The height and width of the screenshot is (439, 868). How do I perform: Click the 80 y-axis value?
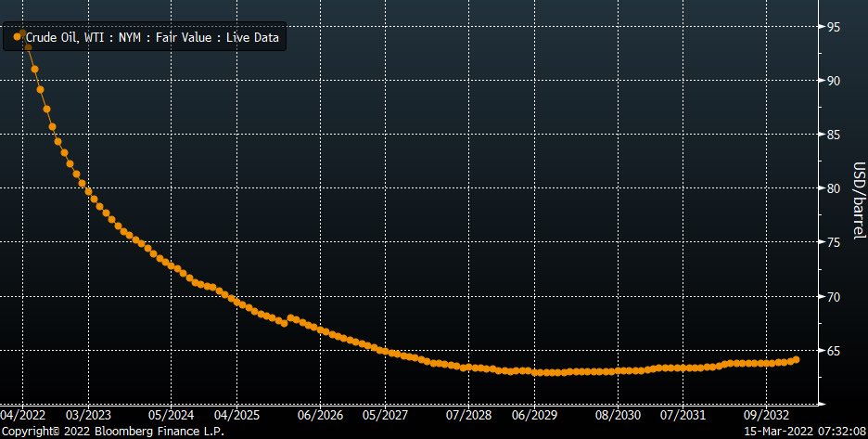(x=833, y=188)
